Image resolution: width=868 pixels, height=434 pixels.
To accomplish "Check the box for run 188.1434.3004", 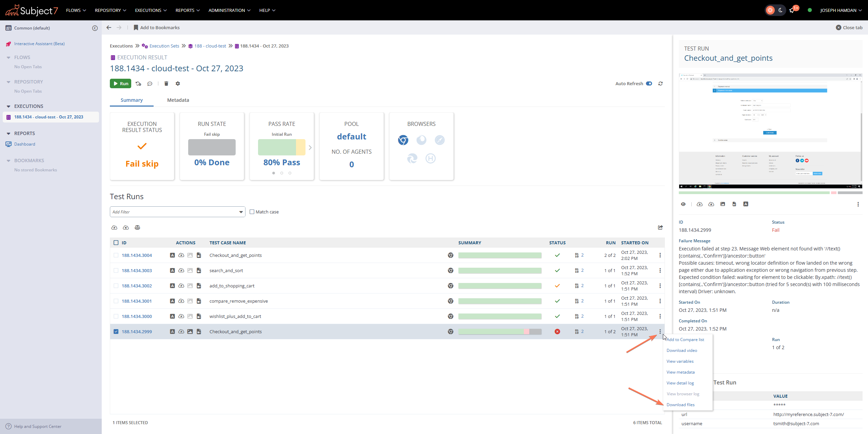I will 116,255.
